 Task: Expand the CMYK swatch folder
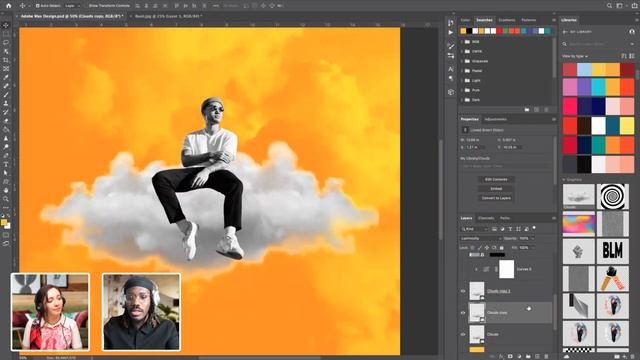[x=462, y=51]
